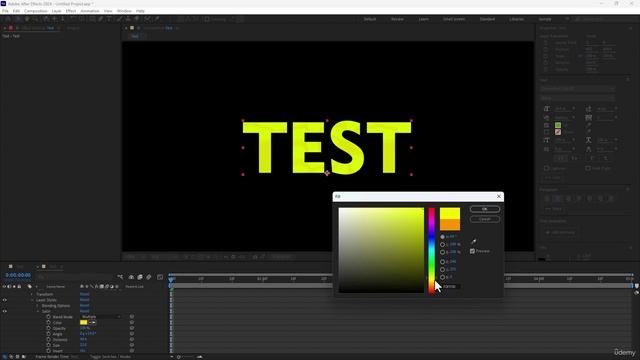Viewport: 640px width, 360px height.
Task: Click the third icon in the timeline bottom-left corner
Action: tap(17, 357)
